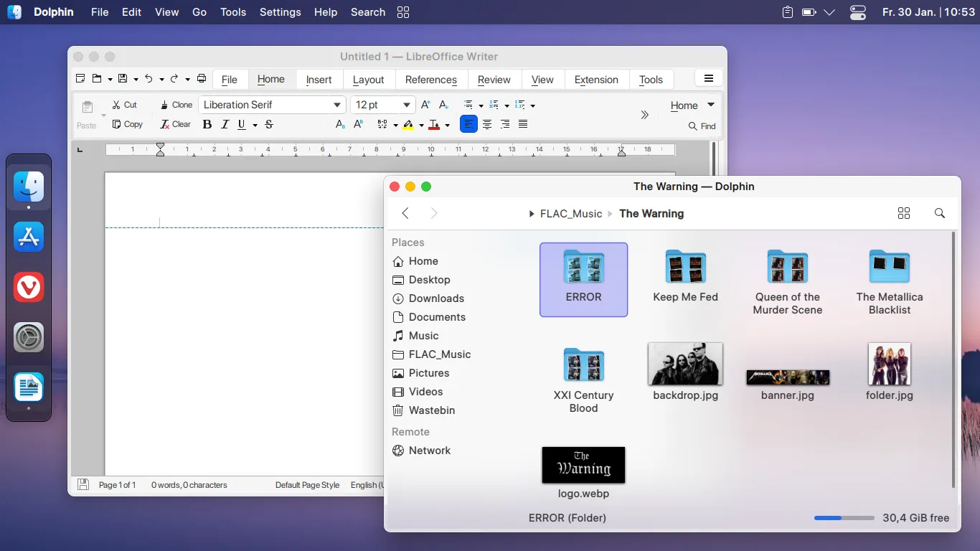This screenshot has height=551, width=980.
Task: Navigate to FLAC_Music in the breadcrumb
Action: tap(571, 213)
